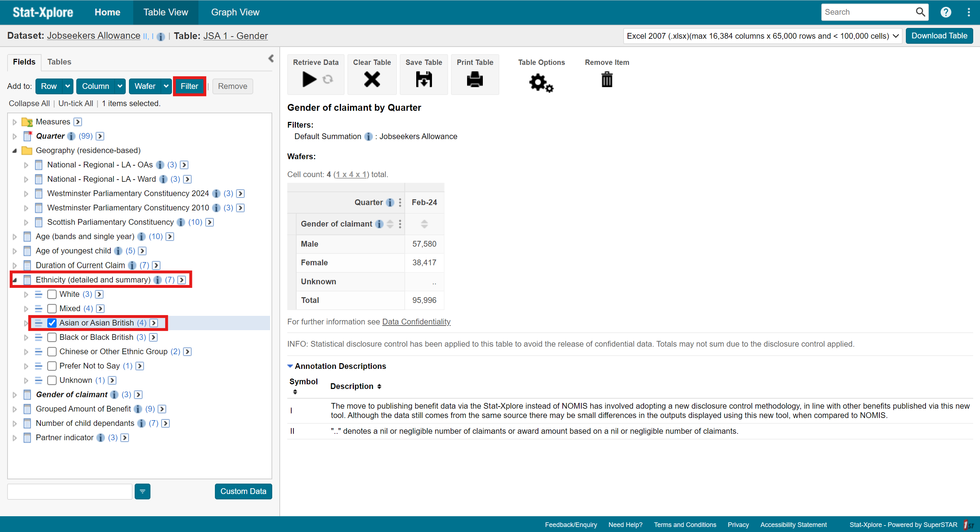This screenshot has height=532, width=980.
Task: Click the Collapse All link
Action: tap(29, 104)
